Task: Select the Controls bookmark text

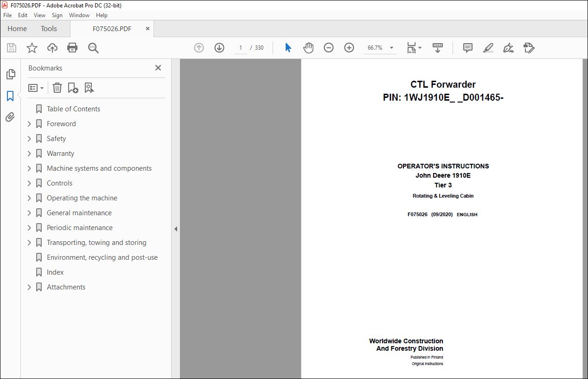Action: [59, 183]
